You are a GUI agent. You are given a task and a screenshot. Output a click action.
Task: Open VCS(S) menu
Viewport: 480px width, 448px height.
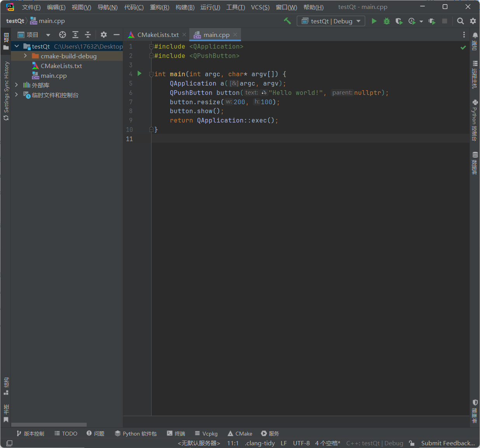(260, 7)
